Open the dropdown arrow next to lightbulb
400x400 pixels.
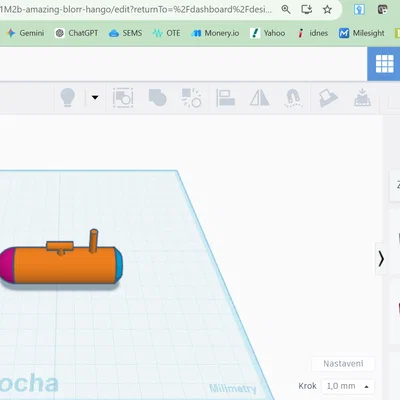[95, 97]
